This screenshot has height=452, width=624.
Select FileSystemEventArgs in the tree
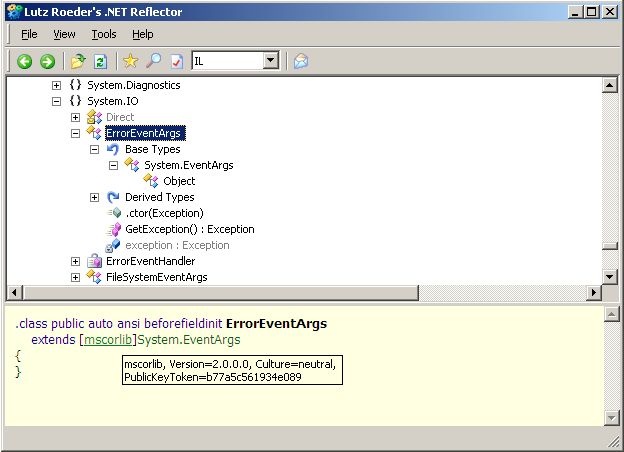pyautogui.click(x=156, y=277)
